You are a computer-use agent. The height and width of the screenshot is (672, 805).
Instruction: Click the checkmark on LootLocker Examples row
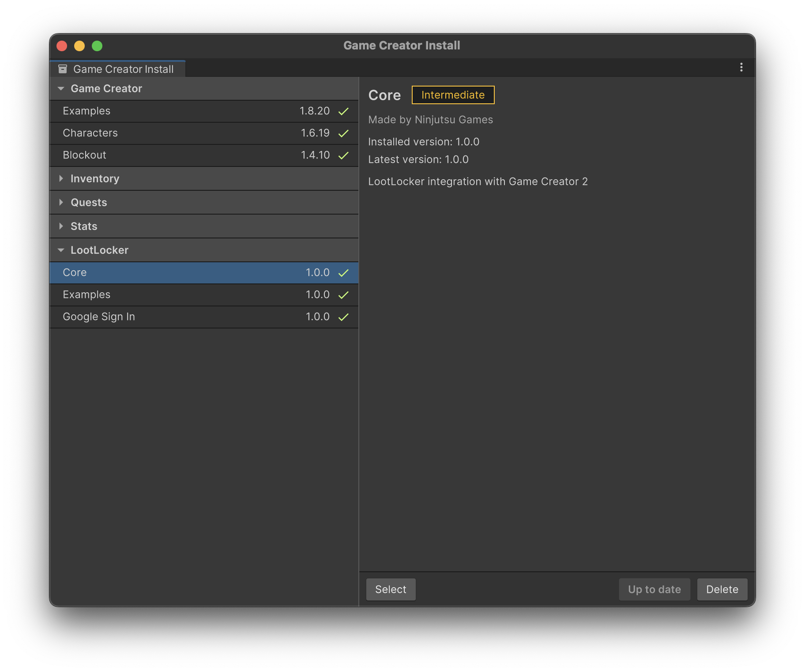(x=343, y=295)
